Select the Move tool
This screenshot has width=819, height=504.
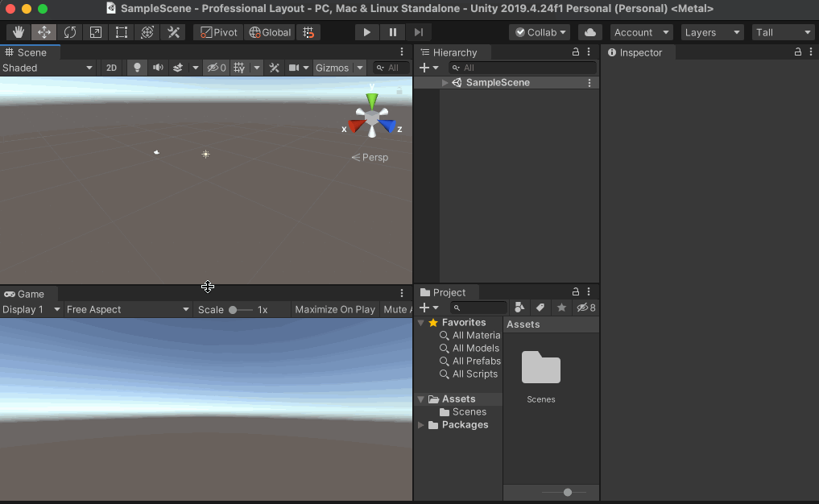pos(43,32)
